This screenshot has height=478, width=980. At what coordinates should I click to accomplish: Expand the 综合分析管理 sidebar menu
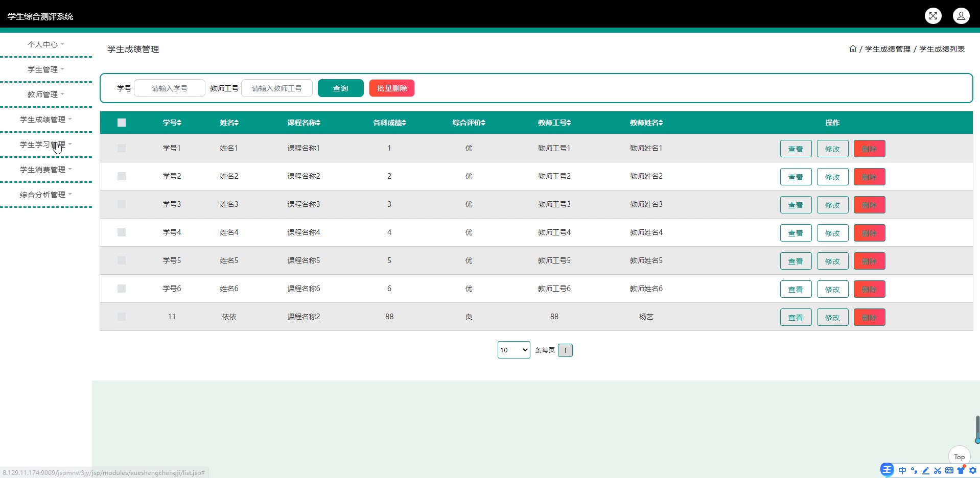point(46,195)
